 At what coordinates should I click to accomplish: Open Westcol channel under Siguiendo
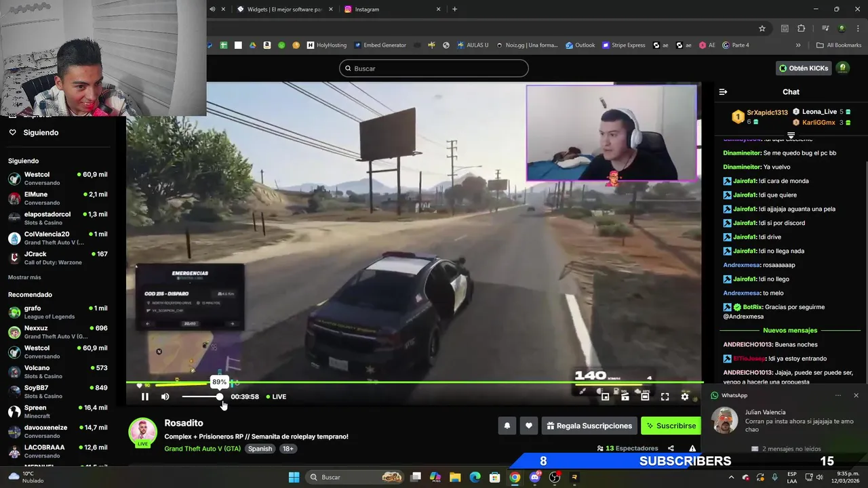58,178
